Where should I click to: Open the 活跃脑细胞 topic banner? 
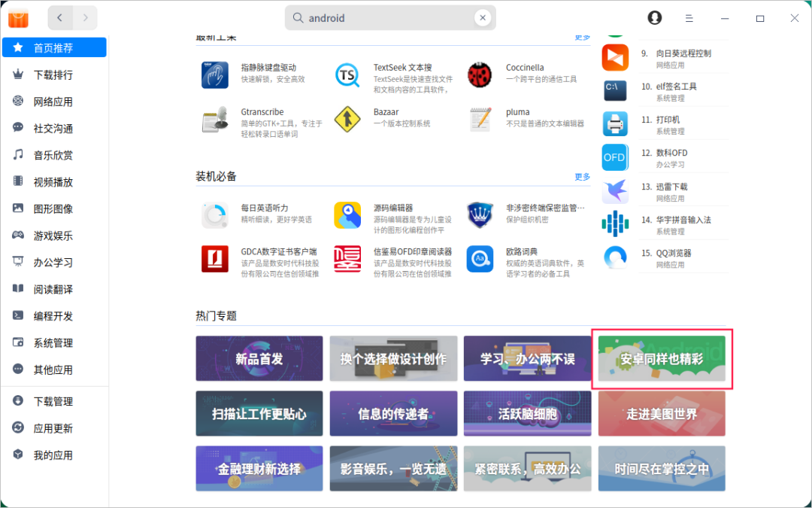click(527, 413)
